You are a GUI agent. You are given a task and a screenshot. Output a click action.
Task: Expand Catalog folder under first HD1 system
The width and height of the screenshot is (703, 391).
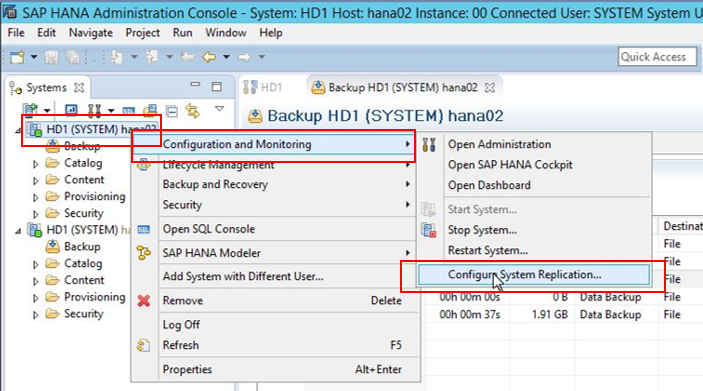36,164
